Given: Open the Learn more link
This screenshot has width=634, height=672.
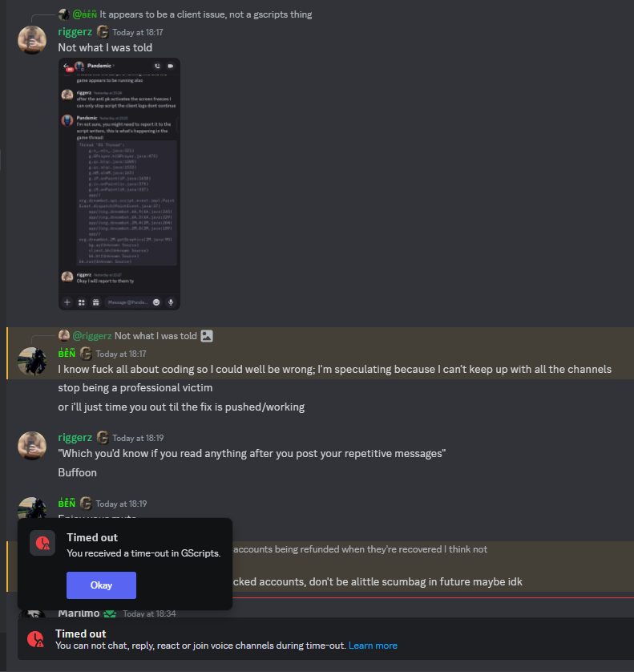Looking at the screenshot, I should 373,646.
